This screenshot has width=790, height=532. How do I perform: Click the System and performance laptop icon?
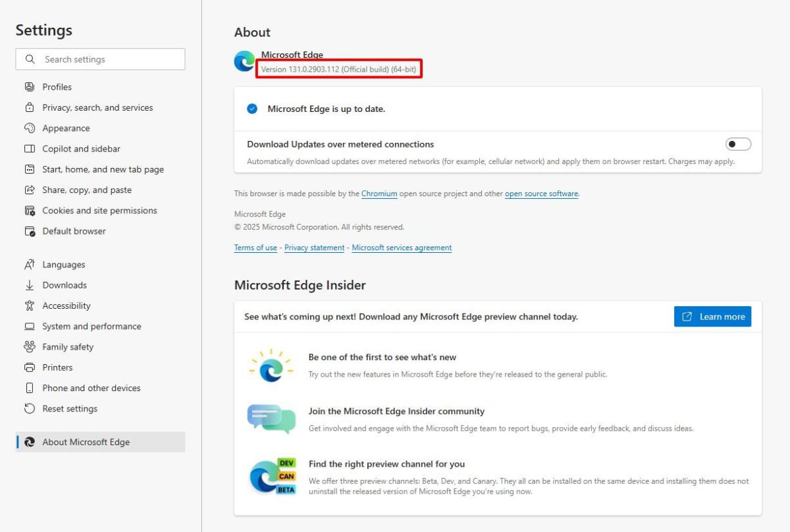[x=29, y=327]
